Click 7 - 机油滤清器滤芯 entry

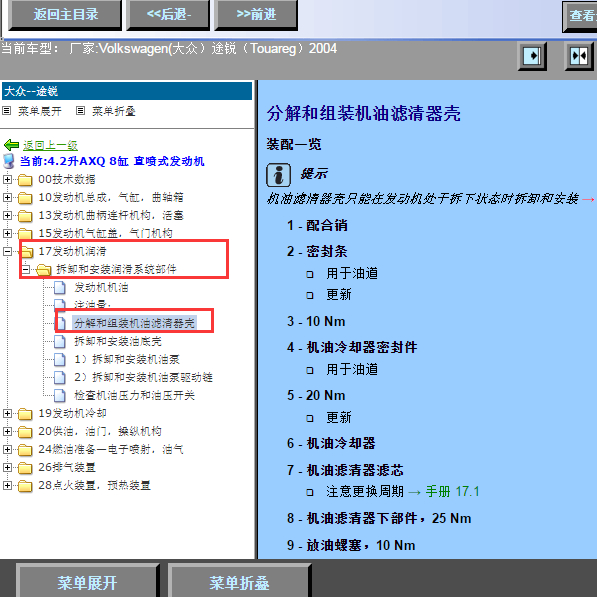point(345,470)
